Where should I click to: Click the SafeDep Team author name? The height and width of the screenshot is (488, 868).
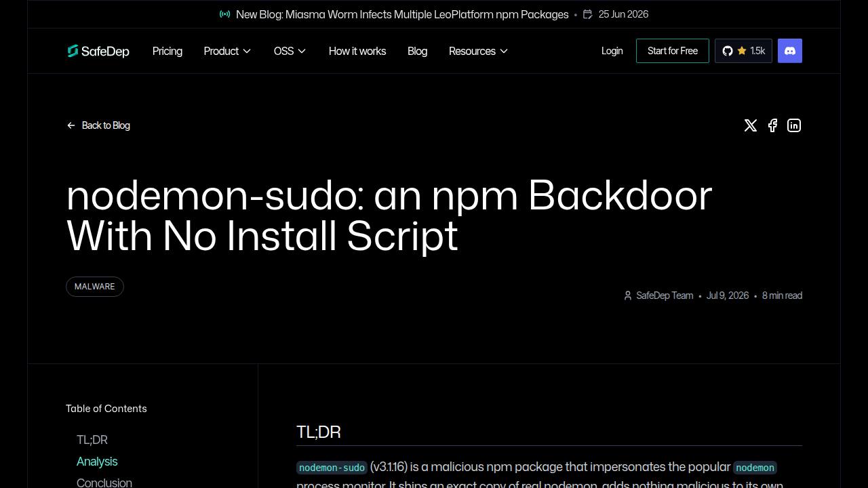[x=665, y=296]
